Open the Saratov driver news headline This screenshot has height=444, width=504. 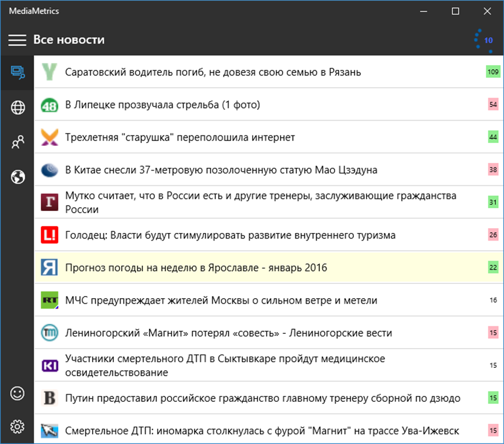213,72
